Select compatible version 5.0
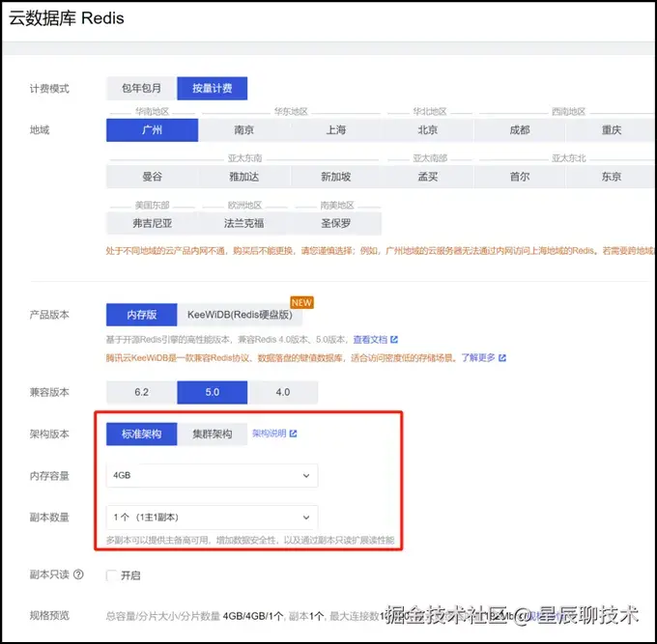This screenshot has width=657, height=644. click(212, 392)
